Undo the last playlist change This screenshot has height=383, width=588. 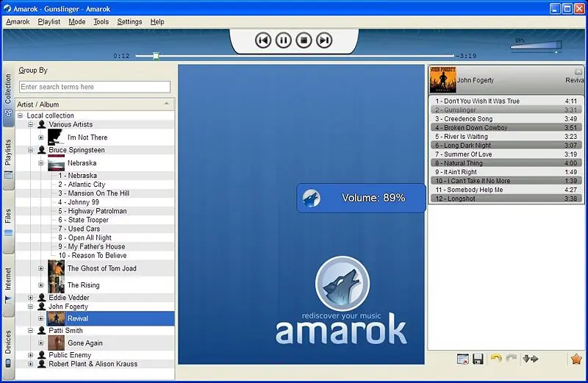click(x=496, y=359)
